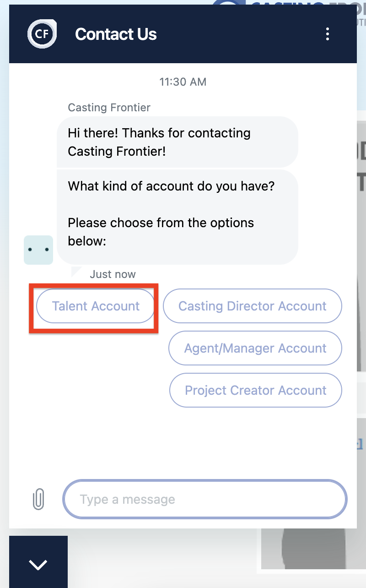Click the paperclip attachment icon
366x588 pixels.
[x=39, y=499]
